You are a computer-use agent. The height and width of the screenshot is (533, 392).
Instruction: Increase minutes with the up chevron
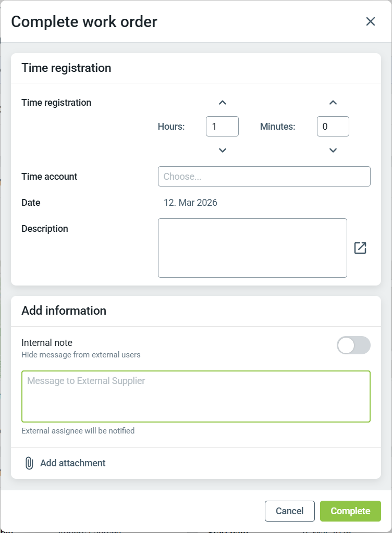[x=333, y=103]
